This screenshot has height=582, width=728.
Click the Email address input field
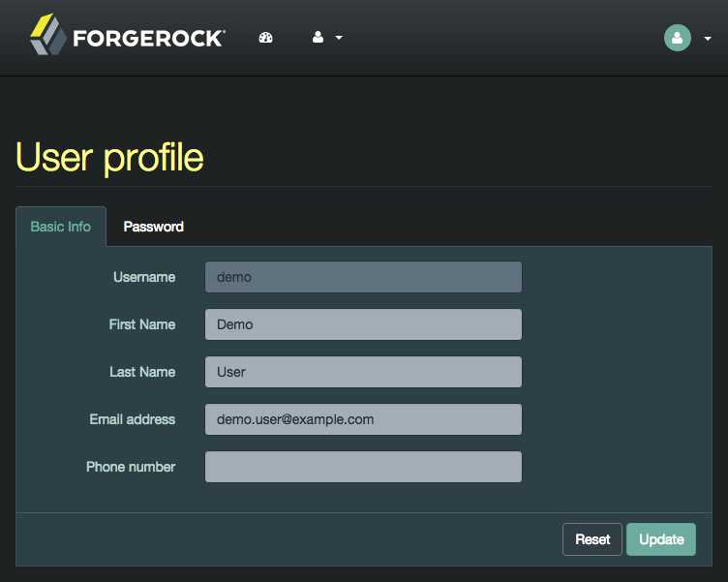coord(364,419)
